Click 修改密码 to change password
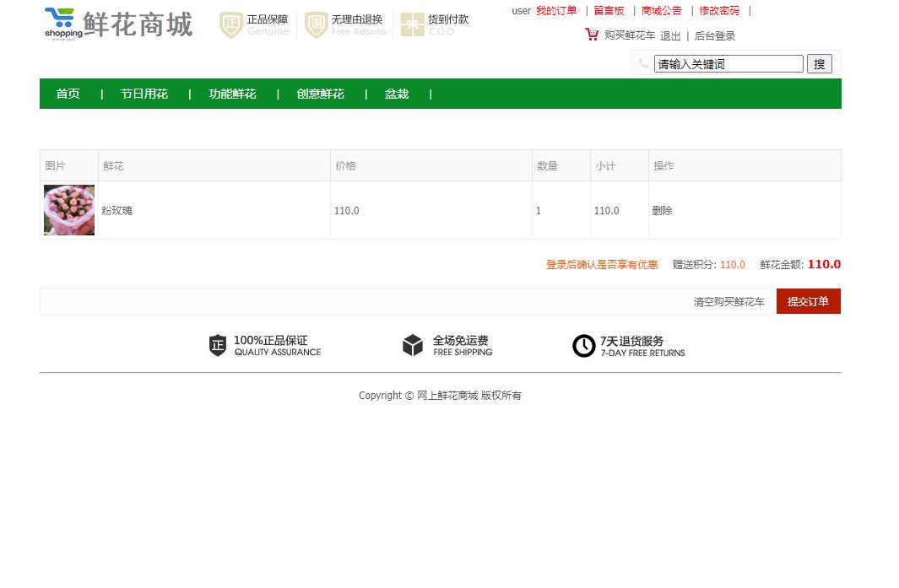The image size is (899, 588). (x=719, y=11)
